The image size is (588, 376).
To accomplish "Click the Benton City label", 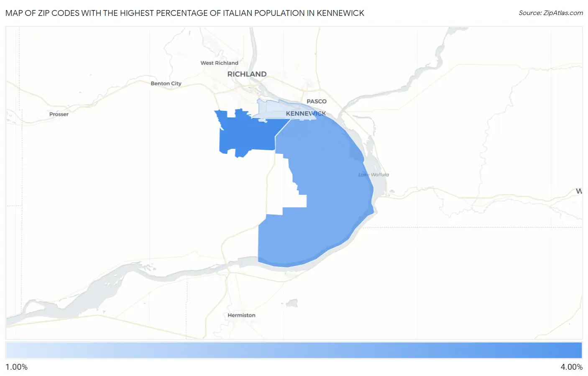I will 166,83.
